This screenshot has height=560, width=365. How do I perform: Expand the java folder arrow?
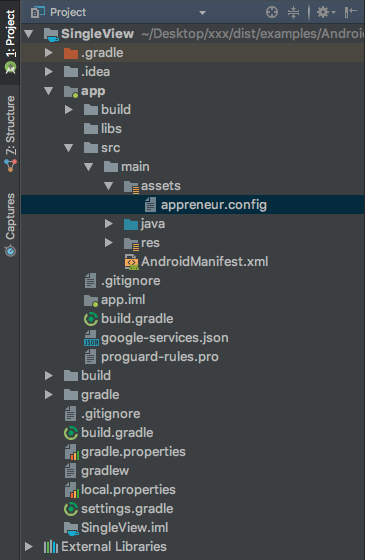109,224
